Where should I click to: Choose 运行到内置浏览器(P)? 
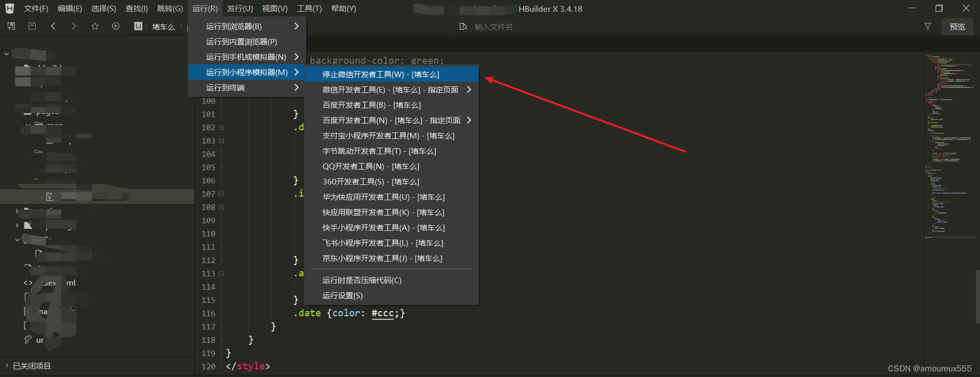[x=247, y=41]
